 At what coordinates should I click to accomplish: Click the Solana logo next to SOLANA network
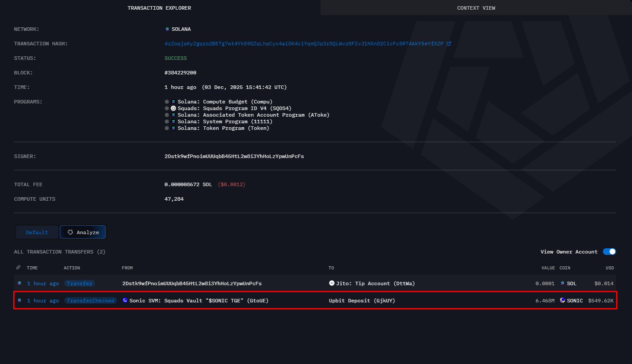click(x=167, y=29)
